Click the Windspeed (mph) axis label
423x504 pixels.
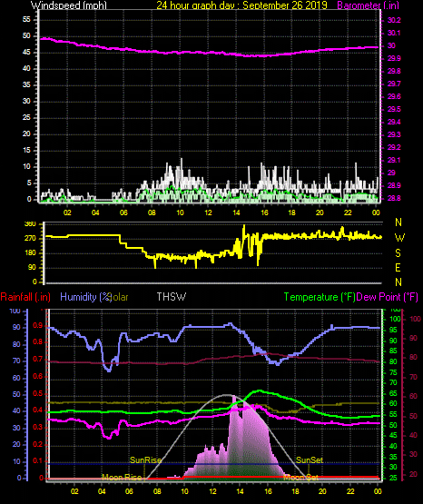68,5
